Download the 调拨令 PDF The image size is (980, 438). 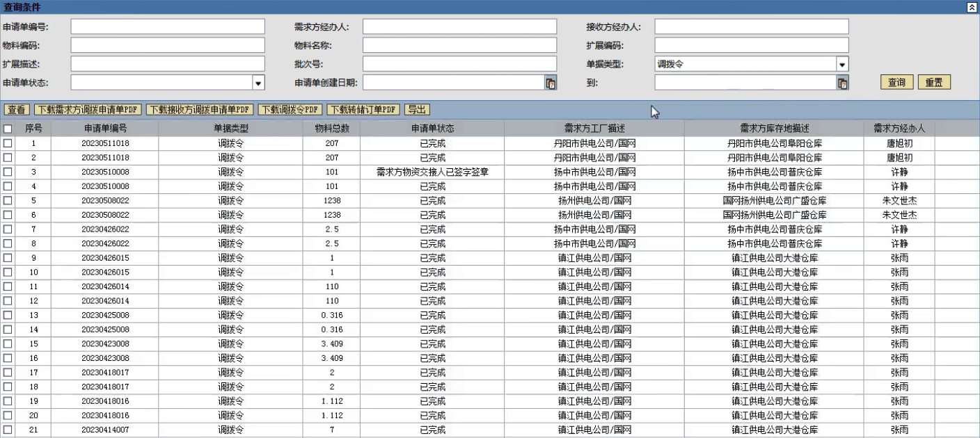291,110
